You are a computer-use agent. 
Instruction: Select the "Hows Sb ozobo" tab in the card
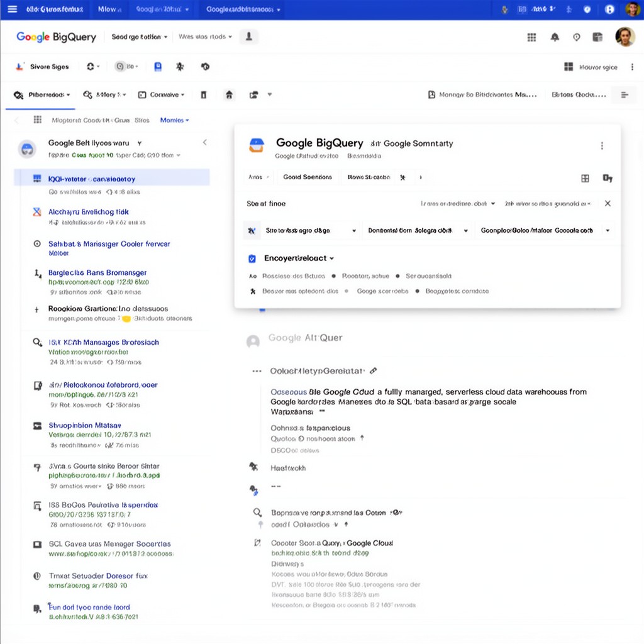[x=369, y=177]
